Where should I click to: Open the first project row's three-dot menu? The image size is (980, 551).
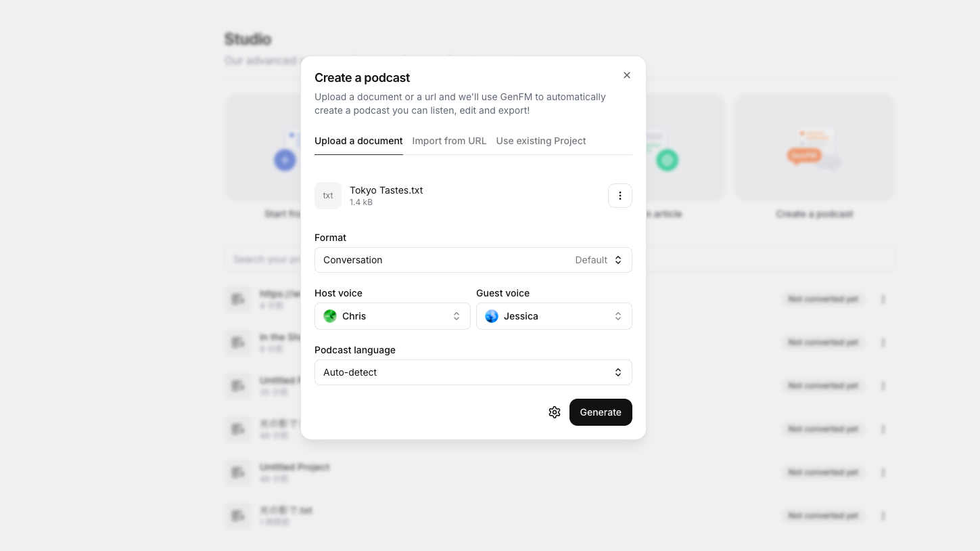[x=883, y=299]
